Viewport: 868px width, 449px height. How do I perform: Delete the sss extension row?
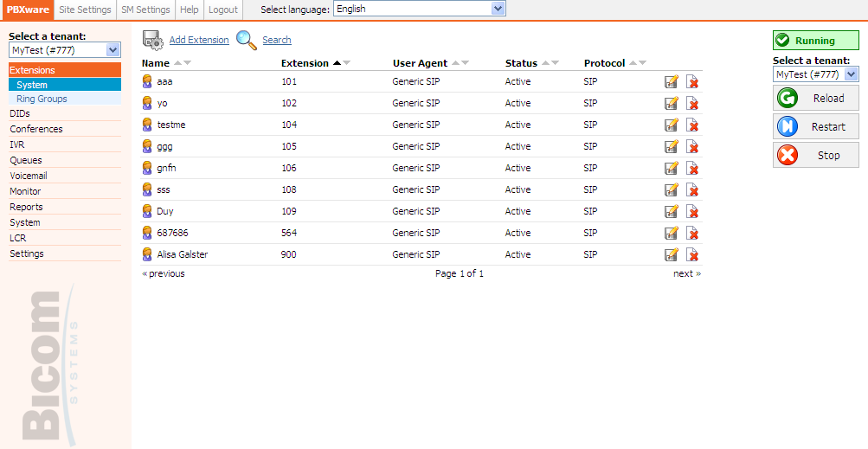pyautogui.click(x=692, y=190)
